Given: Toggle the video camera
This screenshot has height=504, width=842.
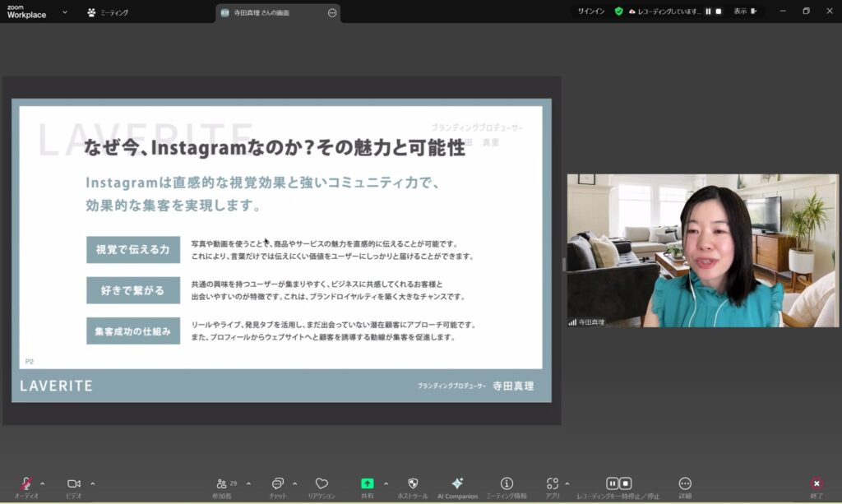Looking at the screenshot, I should point(73,483).
